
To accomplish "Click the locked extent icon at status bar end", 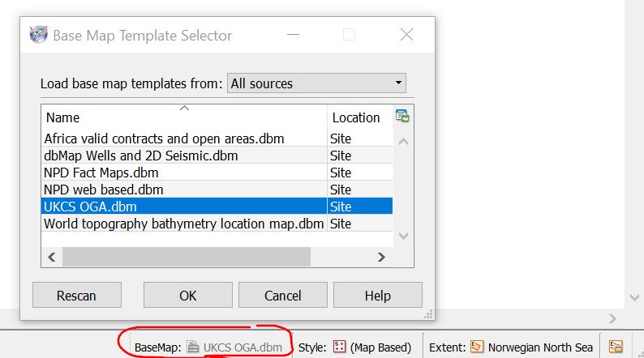I will [x=616, y=347].
